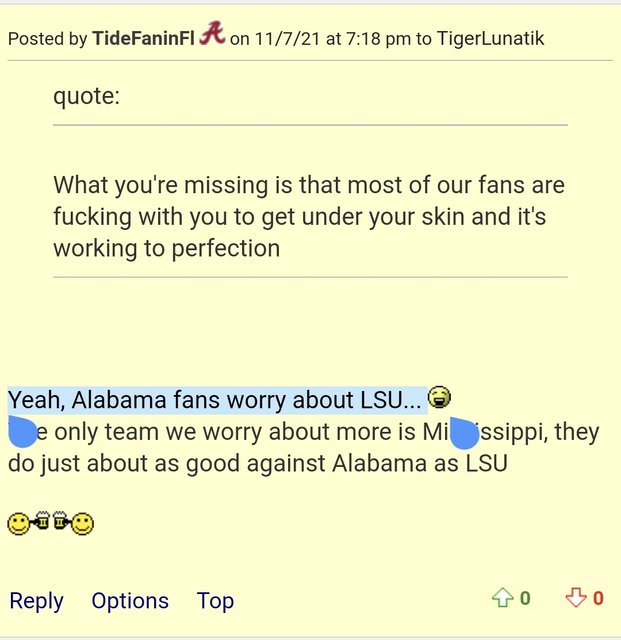This screenshot has width=621, height=640.
Task: Click the 'Posted by' text
Action: (47, 39)
